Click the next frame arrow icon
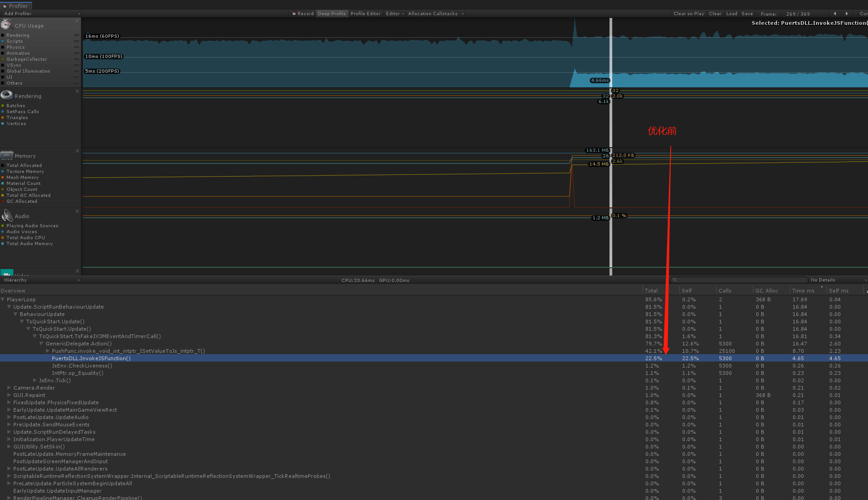868x500 pixels. coord(847,13)
